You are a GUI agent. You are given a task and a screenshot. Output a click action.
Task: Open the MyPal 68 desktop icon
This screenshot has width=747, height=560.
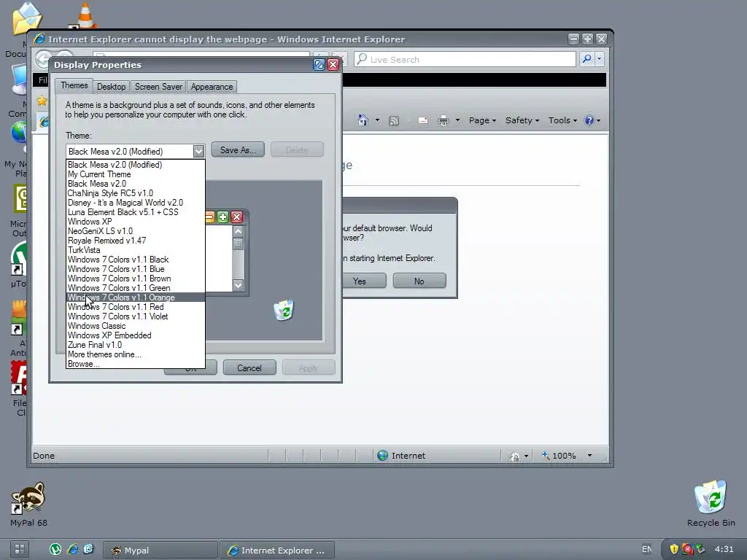point(28,505)
